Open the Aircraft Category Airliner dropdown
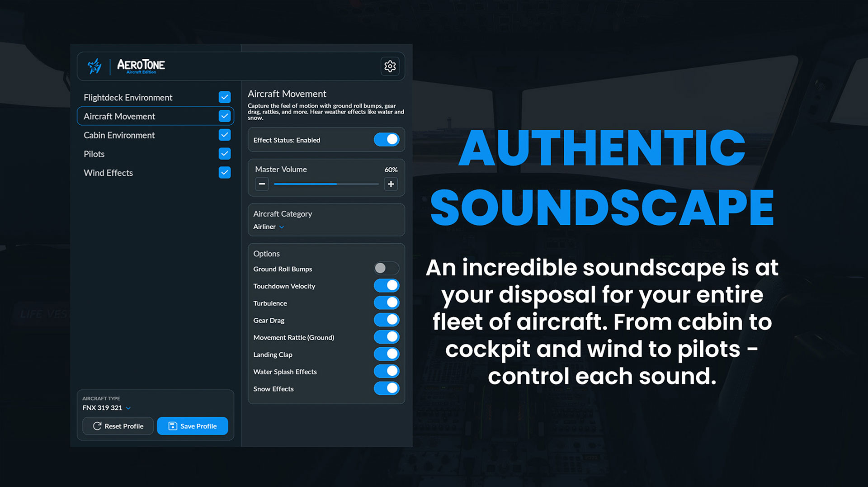Image resolution: width=868 pixels, height=487 pixels. click(x=269, y=227)
